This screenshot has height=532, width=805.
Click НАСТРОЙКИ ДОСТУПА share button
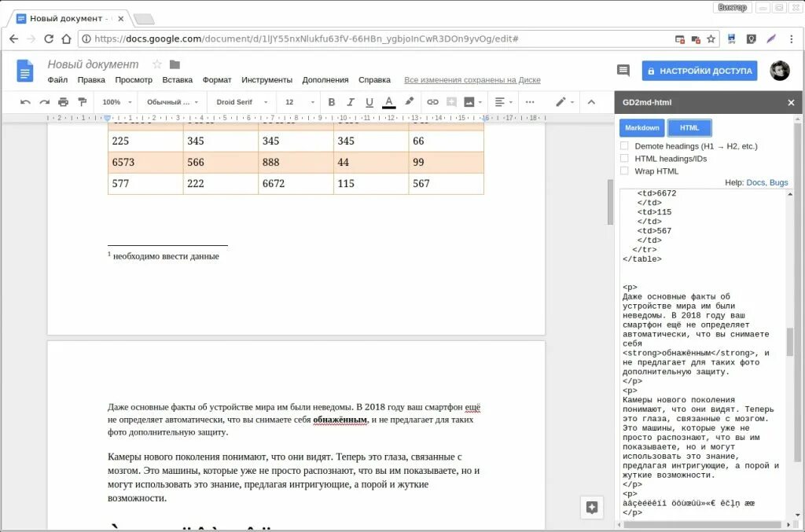click(x=700, y=71)
